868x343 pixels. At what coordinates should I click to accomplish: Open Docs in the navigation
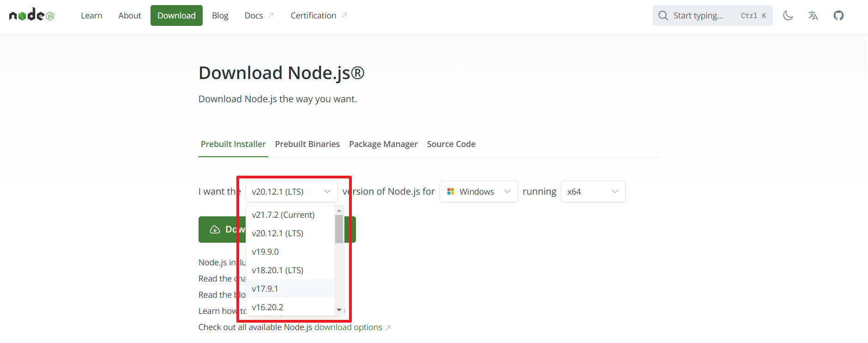[259, 15]
